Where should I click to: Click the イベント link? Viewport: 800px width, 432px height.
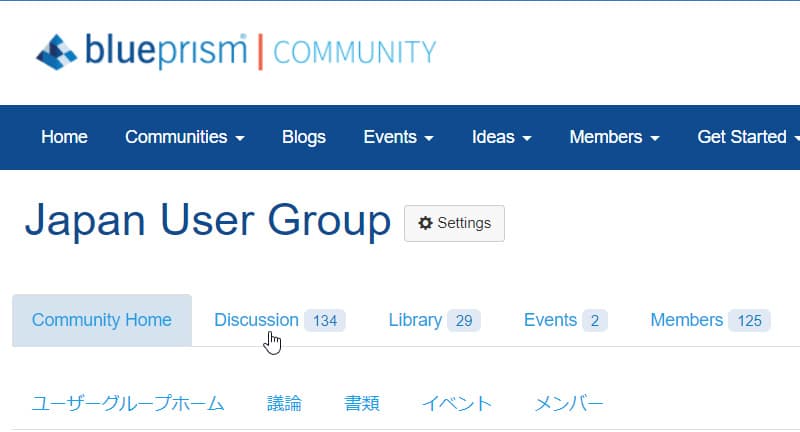click(x=457, y=403)
